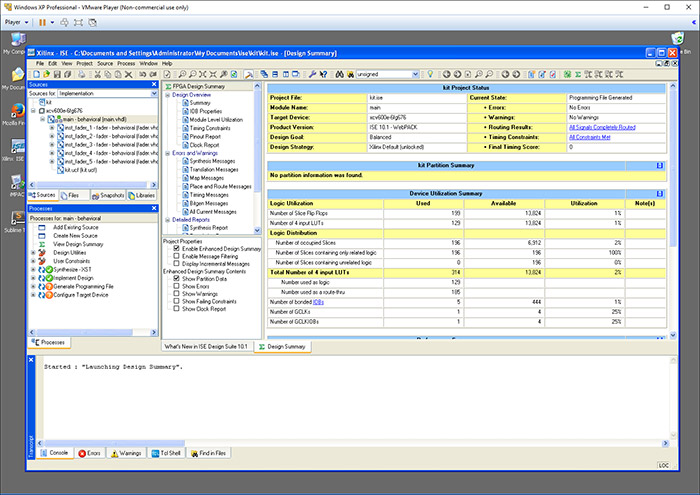Click the hammer icon in the toolbar
The height and width of the screenshot is (495, 700).
pos(249,75)
